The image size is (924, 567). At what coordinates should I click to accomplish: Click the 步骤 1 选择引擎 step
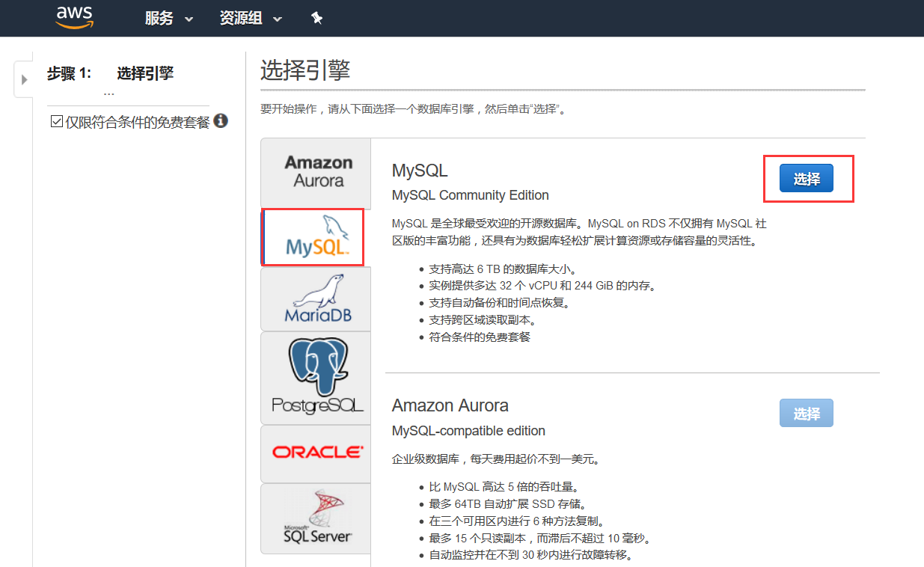tap(110, 73)
